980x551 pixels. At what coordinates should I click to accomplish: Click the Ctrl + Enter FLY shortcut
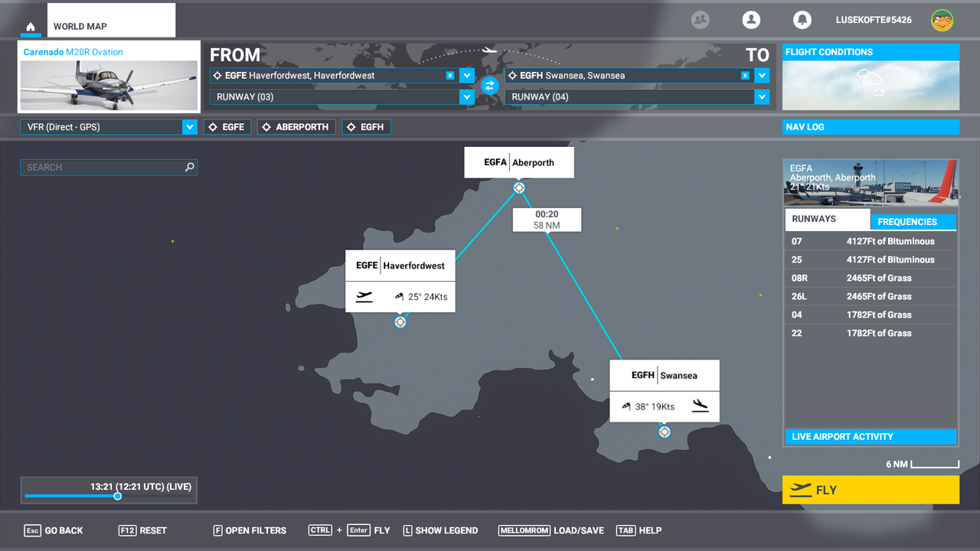click(x=349, y=530)
